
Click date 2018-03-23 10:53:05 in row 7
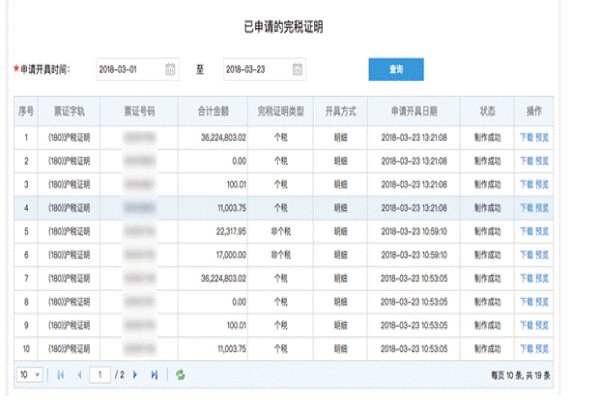tap(414, 278)
